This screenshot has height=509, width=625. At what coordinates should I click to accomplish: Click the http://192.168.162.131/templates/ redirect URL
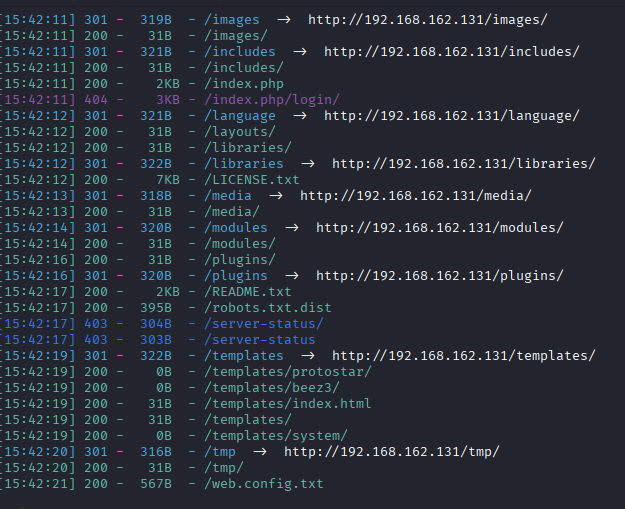[464, 356]
